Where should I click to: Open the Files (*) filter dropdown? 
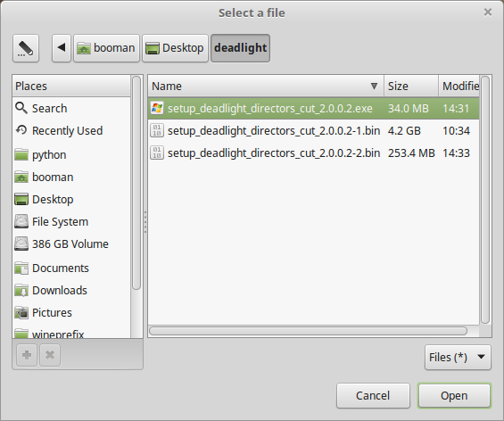pos(458,357)
